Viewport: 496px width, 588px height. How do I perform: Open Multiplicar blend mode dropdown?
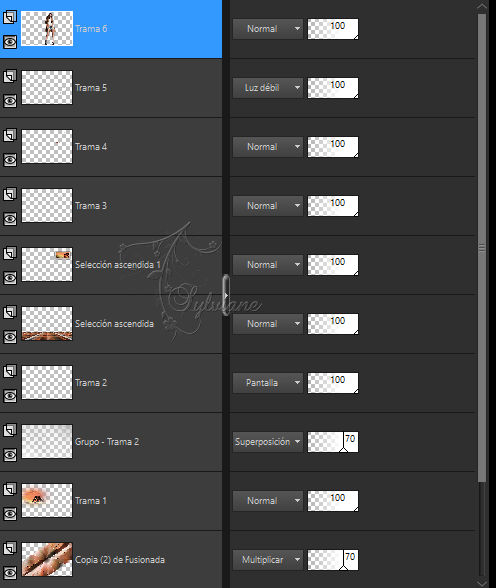click(268, 560)
